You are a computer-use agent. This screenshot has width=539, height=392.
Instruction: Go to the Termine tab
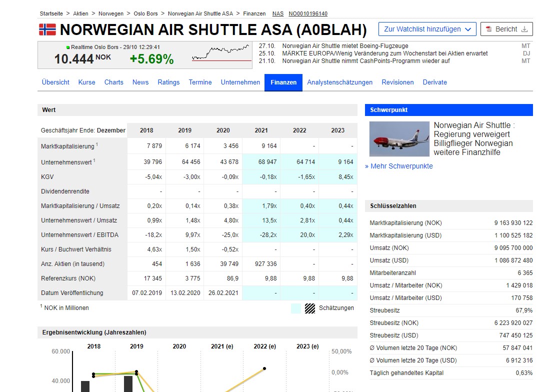pos(200,82)
